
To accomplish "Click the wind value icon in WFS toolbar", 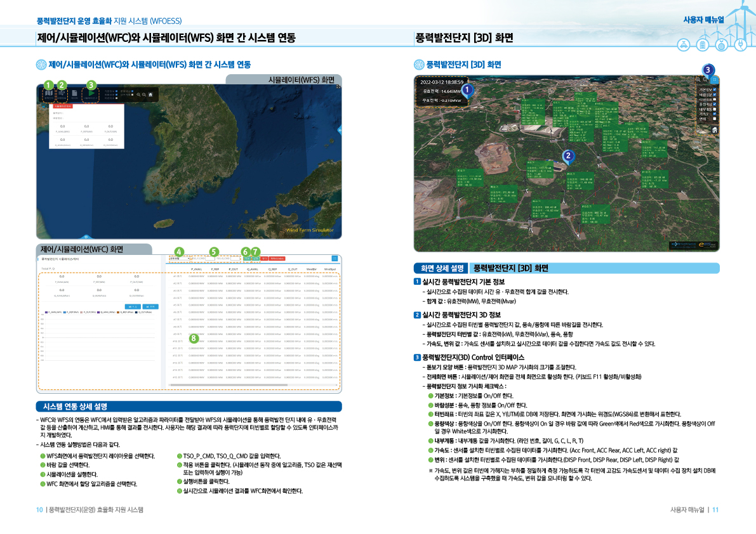I will [62, 93].
